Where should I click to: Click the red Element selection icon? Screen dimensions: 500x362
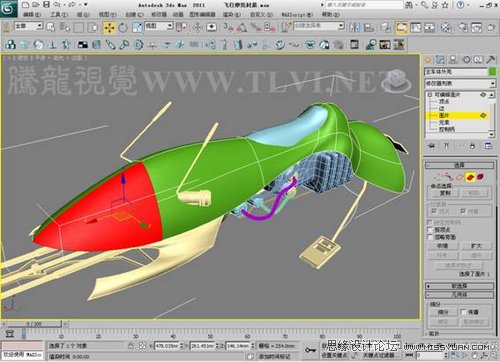[480, 177]
